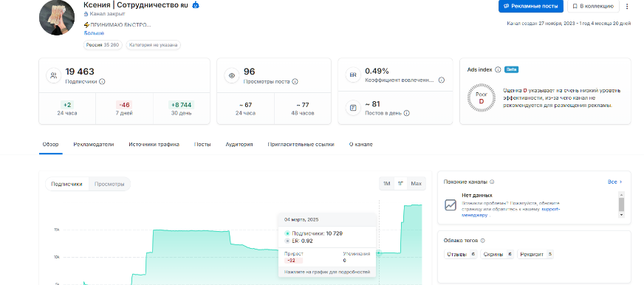Click Нажмите на график для подробностей hint

pos(327,272)
